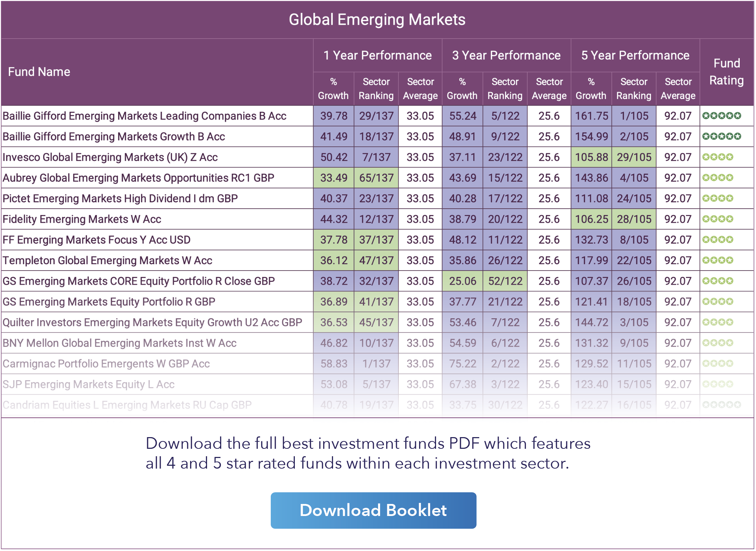Click four-star rating of Invesco Global Emerging Markets

[717, 157]
